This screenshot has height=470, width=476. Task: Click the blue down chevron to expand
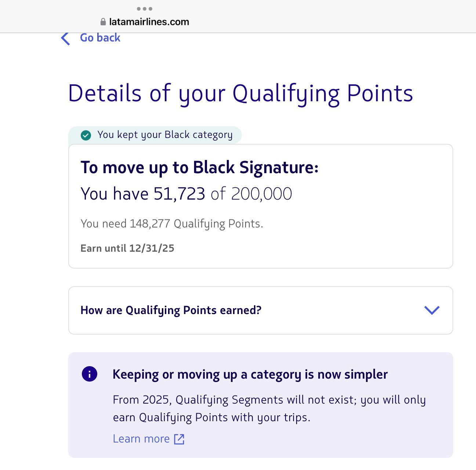[x=432, y=310]
